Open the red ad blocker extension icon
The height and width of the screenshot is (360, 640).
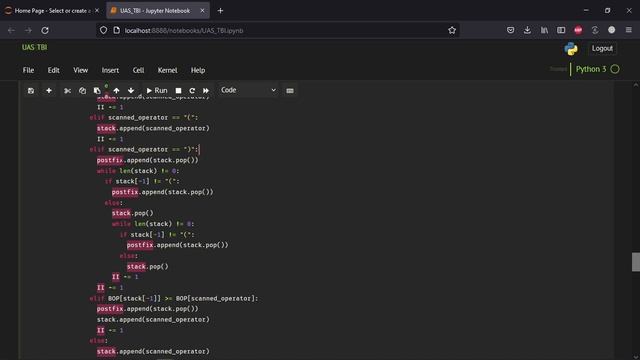point(578,30)
